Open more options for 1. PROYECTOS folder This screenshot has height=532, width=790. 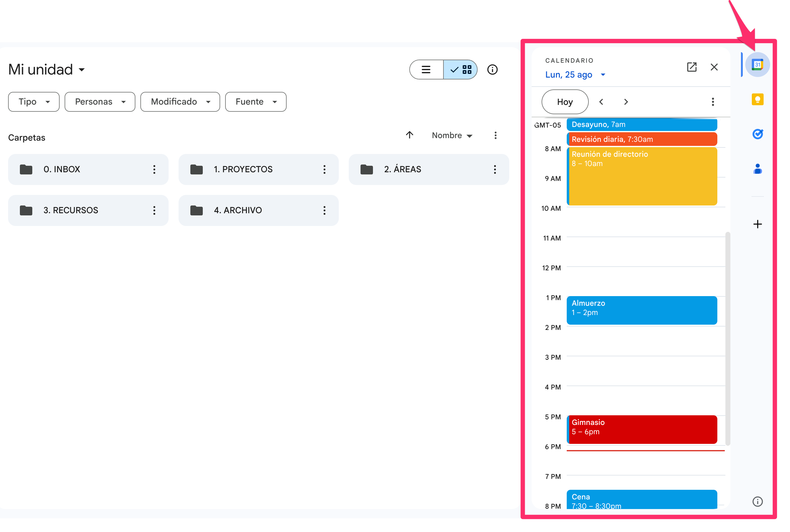325,169
